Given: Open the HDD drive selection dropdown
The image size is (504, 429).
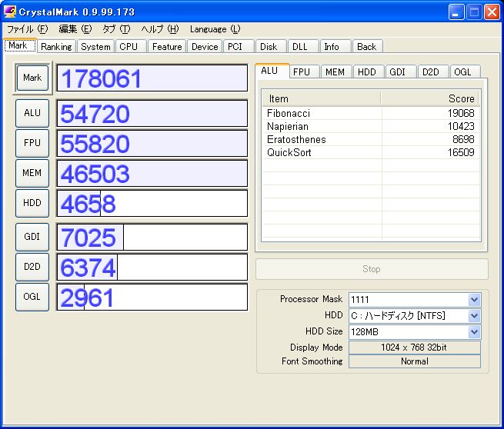Looking at the screenshot, I should click(474, 316).
